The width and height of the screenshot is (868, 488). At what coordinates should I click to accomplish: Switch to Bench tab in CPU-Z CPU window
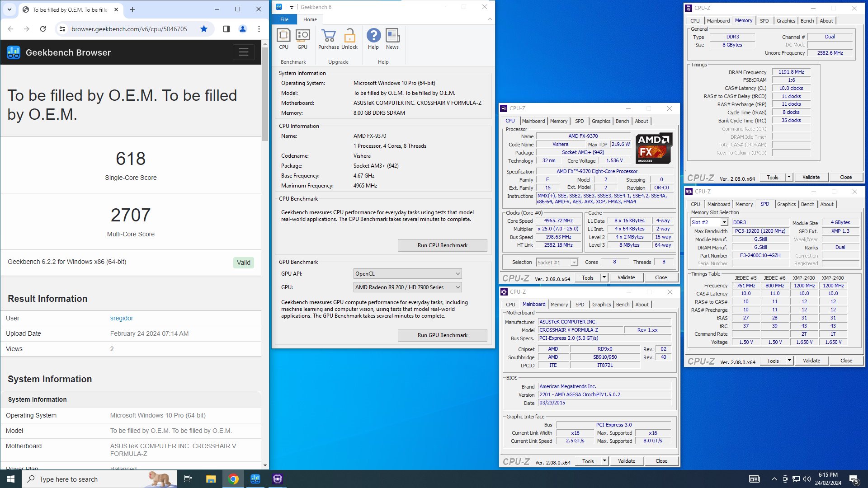622,121
